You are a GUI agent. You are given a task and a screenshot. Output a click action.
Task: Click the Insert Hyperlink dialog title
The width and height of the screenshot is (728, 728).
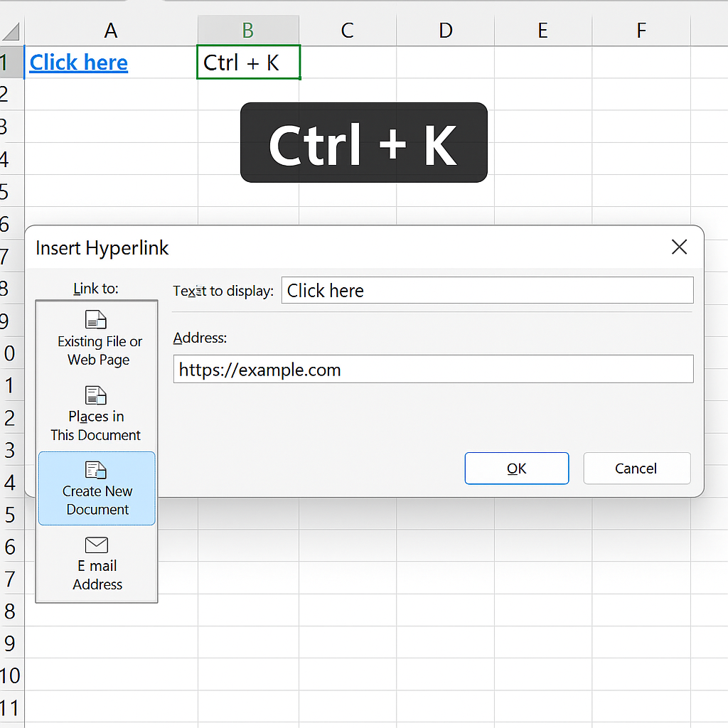pyautogui.click(x=102, y=248)
